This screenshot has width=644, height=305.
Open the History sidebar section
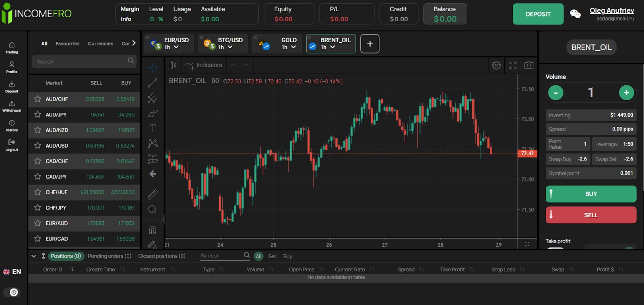click(x=12, y=126)
